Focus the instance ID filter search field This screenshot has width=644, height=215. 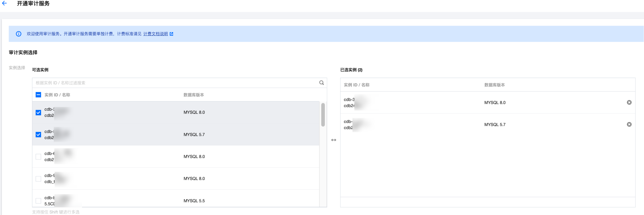[x=175, y=83]
